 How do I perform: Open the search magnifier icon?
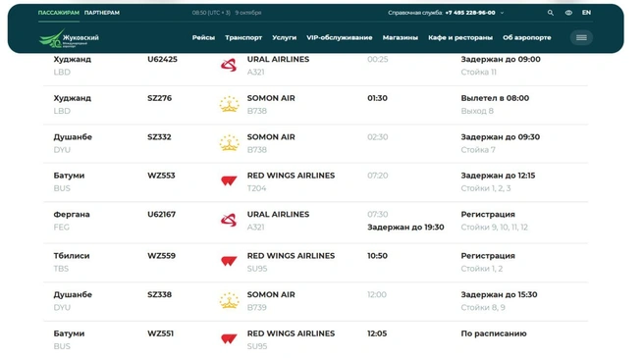point(551,13)
